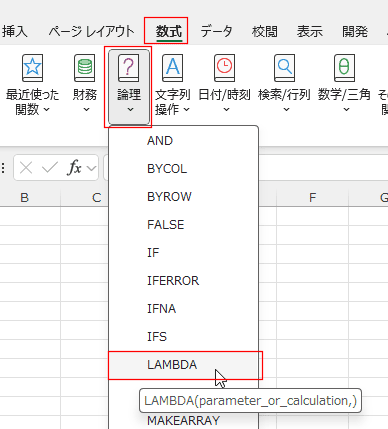Open the 最近使った関数 star book icon
The width and height of the screenshot is (388, 429).
32,68
